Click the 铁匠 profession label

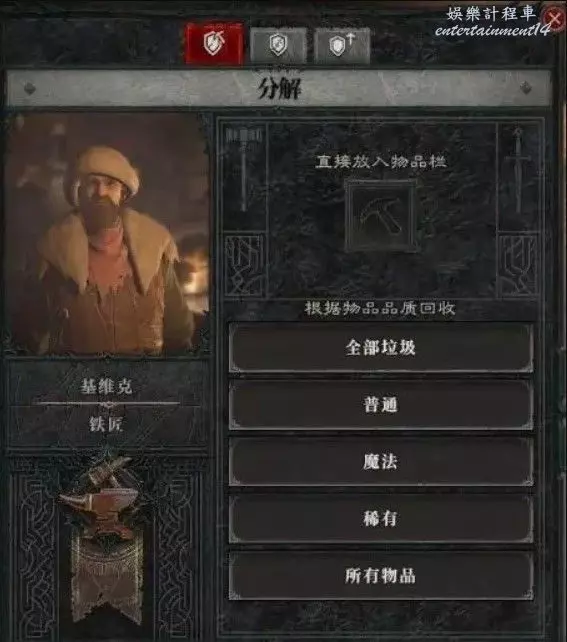(x=106, y=424)
